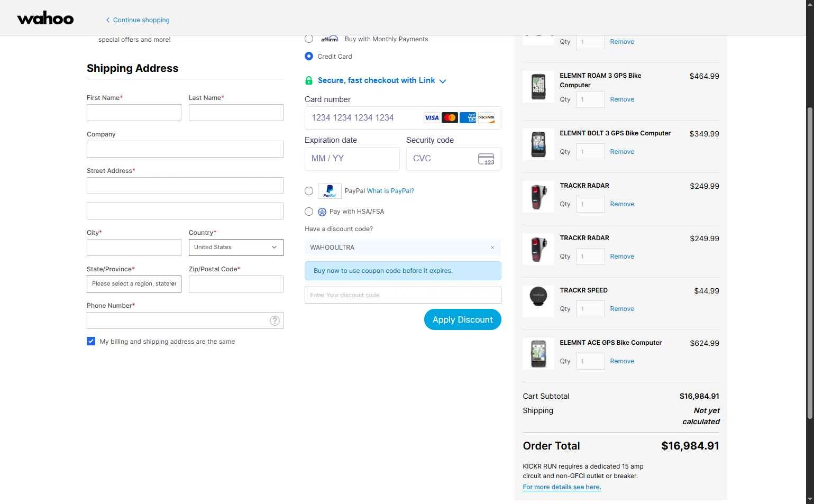The width and height of the screenshot is (814, 504).
Task: Click the phone number help question icon
Action: (x=275, y=320)
